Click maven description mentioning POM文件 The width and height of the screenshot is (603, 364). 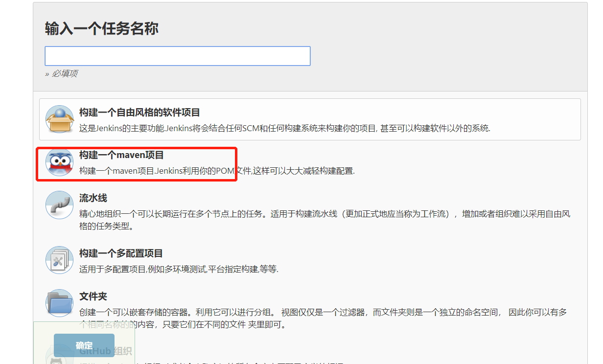pyautogui.click(x=217, y=171)
